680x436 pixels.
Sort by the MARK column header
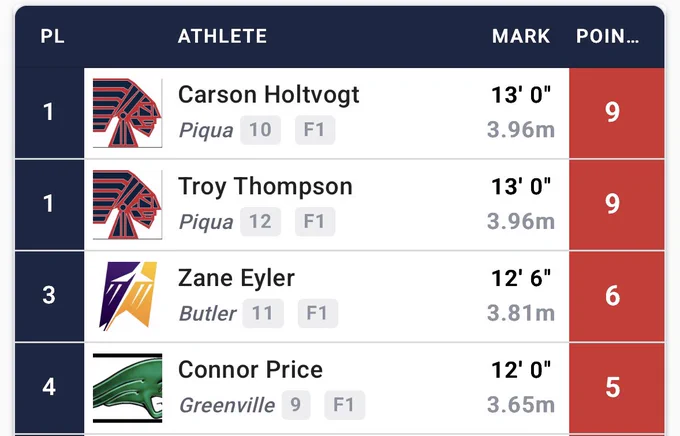tap(521, 36)
